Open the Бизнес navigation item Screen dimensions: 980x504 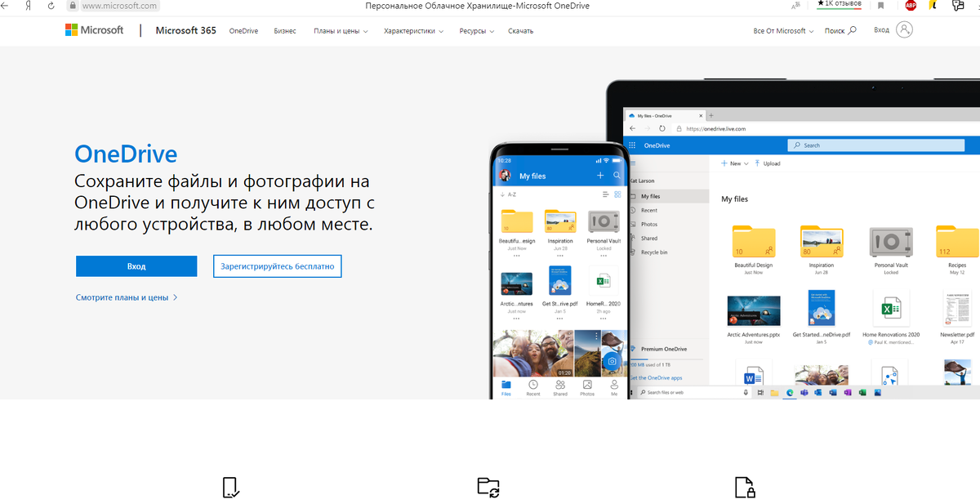tap(285, 31)
